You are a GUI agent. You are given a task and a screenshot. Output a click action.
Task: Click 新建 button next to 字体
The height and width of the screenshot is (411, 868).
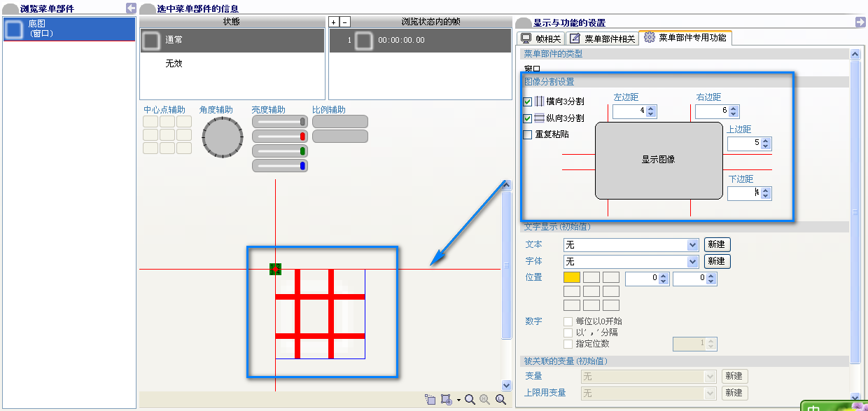pyautogui.click(x=716, y=261)
